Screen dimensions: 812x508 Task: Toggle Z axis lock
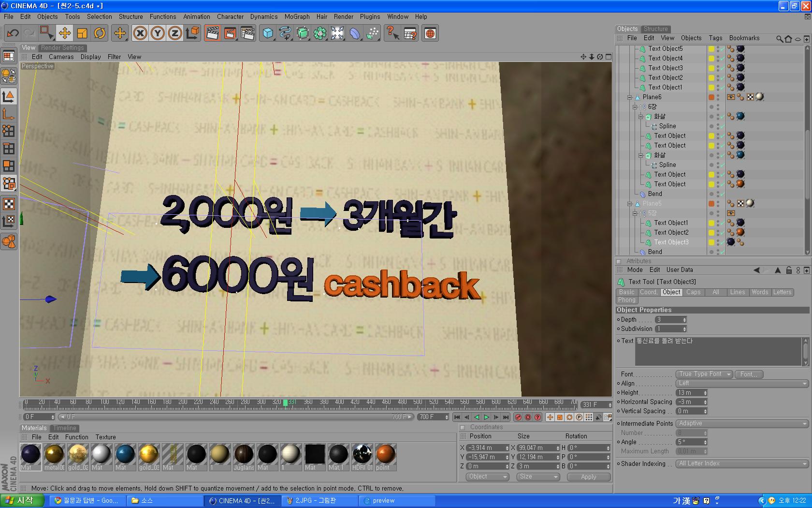(x=175, y=33)
